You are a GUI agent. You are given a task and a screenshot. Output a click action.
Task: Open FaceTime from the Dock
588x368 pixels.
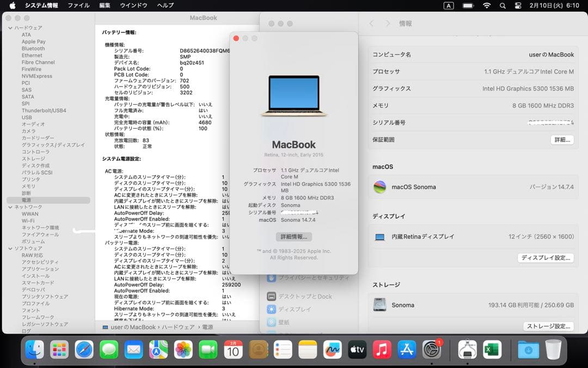point(208,349)
